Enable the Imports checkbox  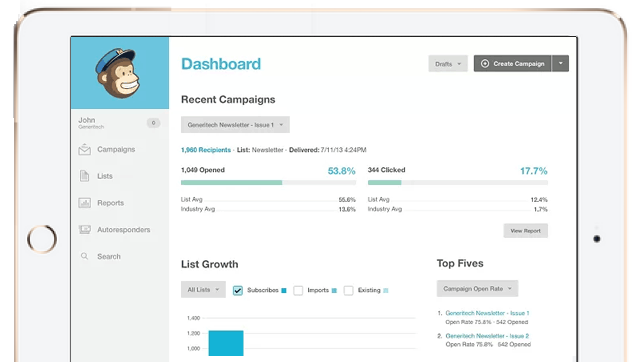coord(298,290)
